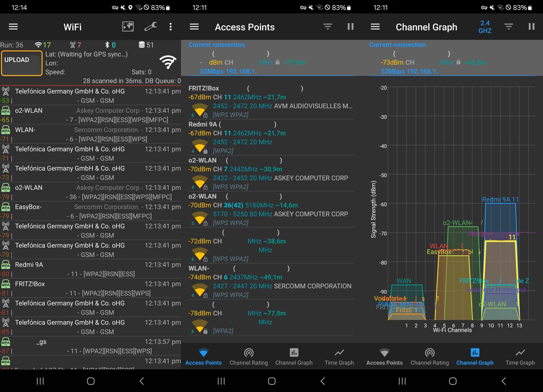Select the FRITZ!Box row in the WiFi scan list
This screenshot has width=543, height=392.
pyautogui.click(x=90, y=288)
